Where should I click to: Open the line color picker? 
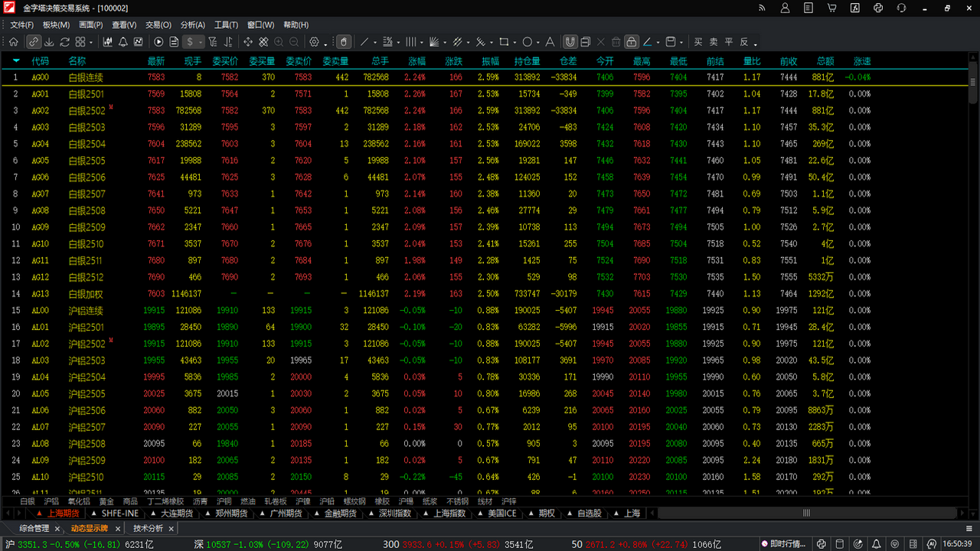648,42
